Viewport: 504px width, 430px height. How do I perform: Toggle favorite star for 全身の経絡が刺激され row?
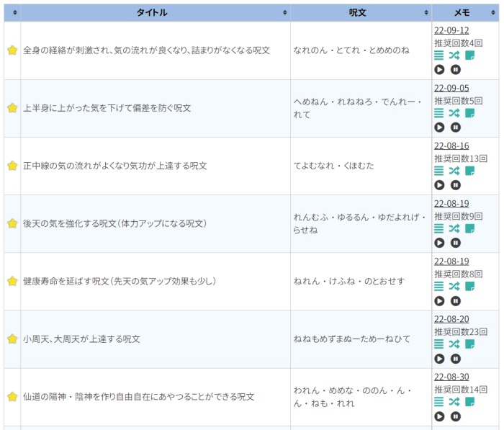(12, 50)
